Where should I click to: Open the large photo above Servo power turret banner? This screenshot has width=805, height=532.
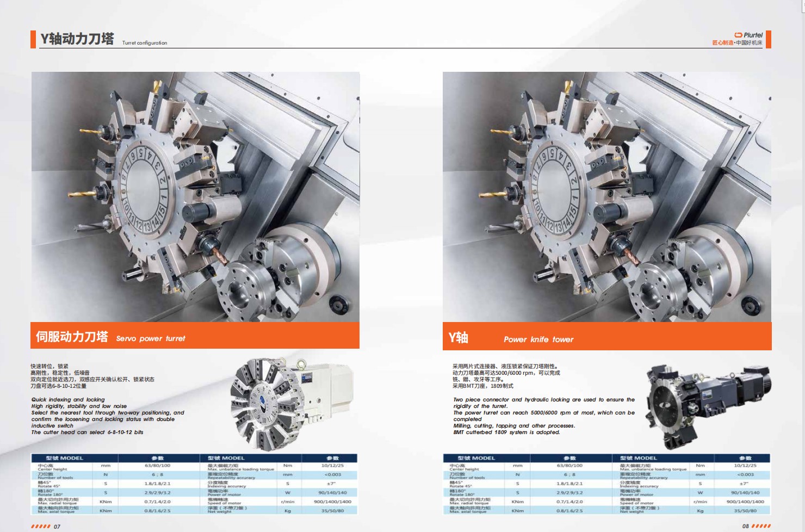click(x=195, y=196)
